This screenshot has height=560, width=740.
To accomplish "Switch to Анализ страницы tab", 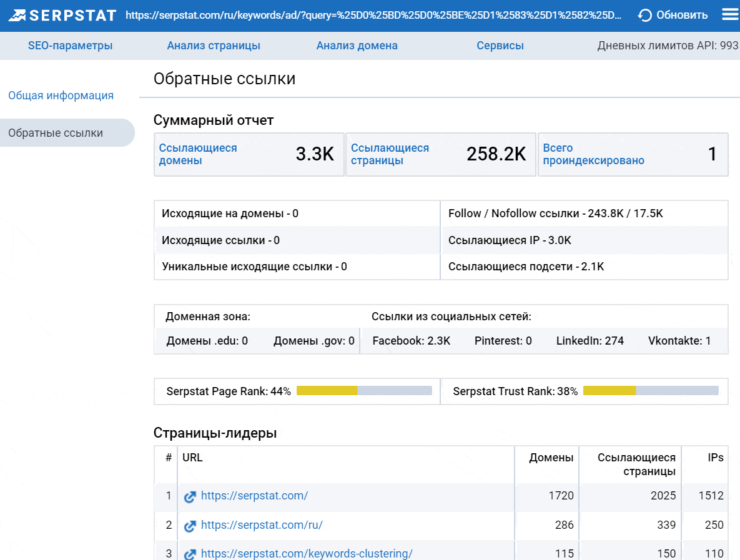I will [x=214, y=46].
